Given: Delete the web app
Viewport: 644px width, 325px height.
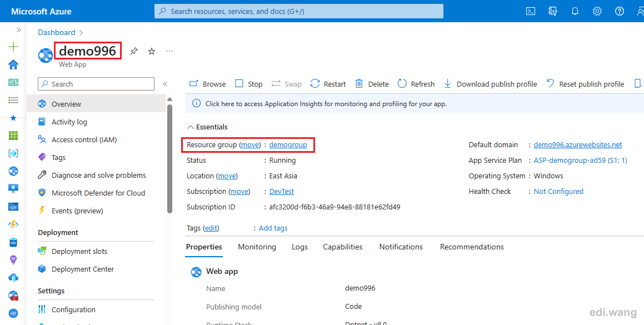Looking at the screenshot, I should pyautogui.click(x=372, y=84).
